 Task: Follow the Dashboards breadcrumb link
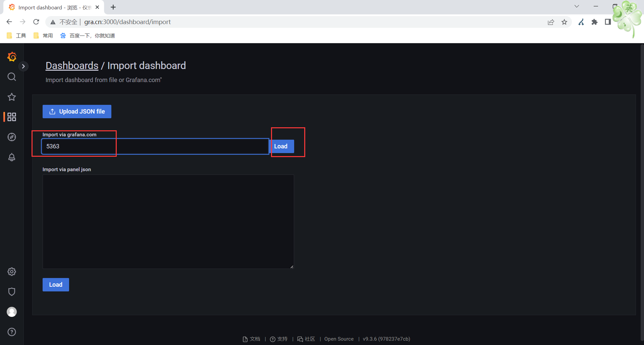point(72,66)
